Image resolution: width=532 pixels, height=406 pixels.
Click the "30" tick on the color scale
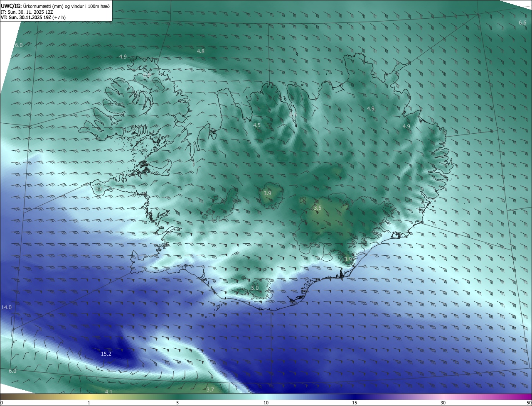point(443,403)
